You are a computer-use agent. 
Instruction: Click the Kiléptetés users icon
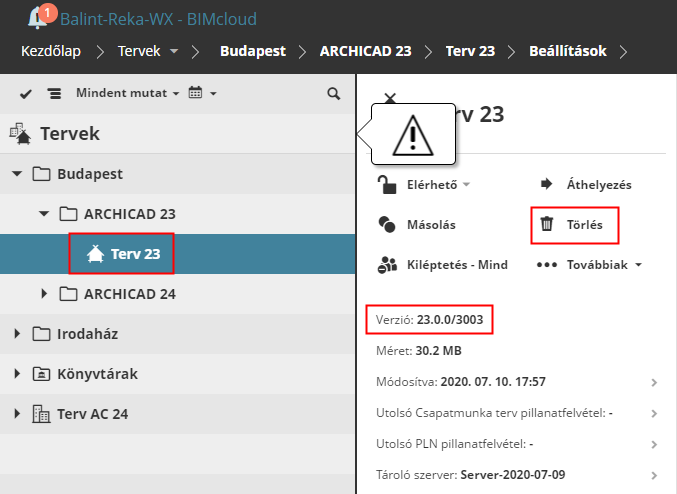click(387, 265)
